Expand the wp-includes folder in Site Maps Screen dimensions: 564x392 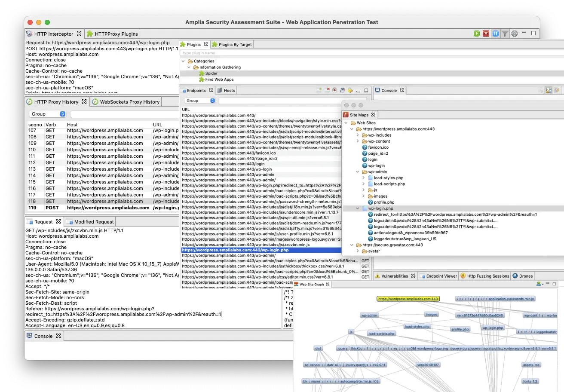tap(358, 135)
